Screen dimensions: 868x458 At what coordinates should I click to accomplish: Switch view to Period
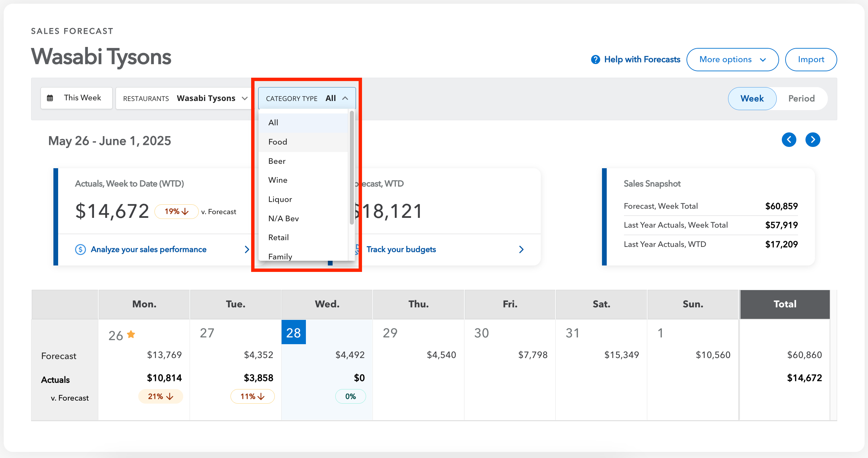pyautogui.click(x=801, y=98)
